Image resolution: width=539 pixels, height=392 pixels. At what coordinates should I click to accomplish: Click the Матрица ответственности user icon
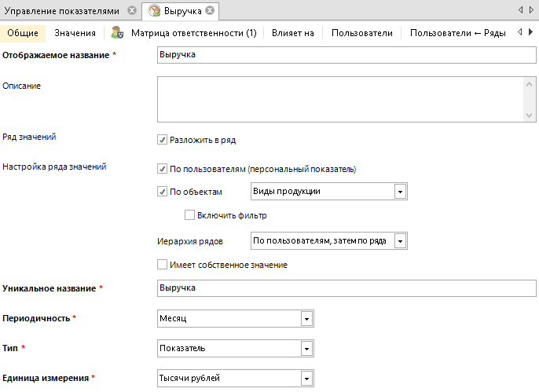(x=117, y=33)
